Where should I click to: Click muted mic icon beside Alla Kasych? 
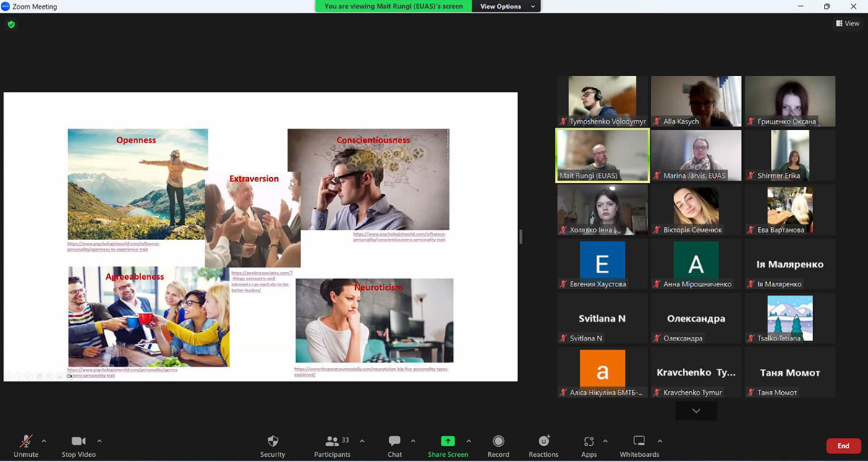(658, 121)
